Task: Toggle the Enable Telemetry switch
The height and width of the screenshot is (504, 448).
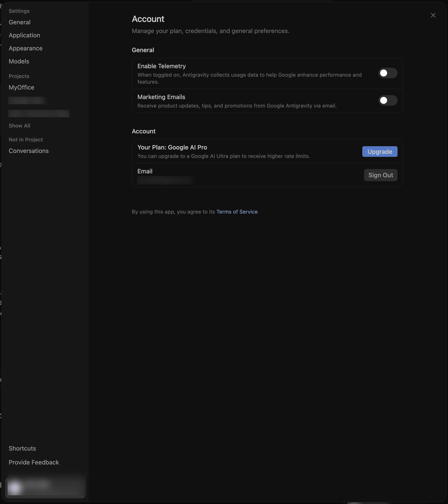Action: tap(388, 73)
